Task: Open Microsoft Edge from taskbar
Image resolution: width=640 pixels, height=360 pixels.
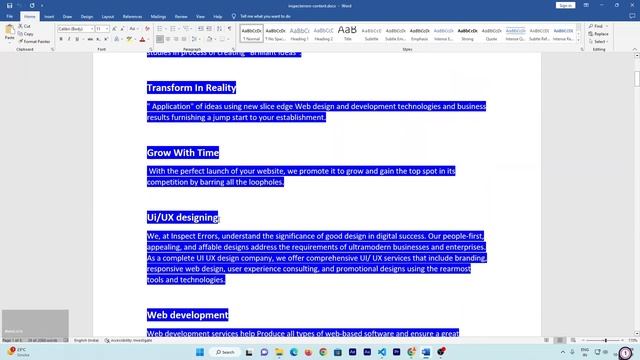Action: [x=293, y=352]
